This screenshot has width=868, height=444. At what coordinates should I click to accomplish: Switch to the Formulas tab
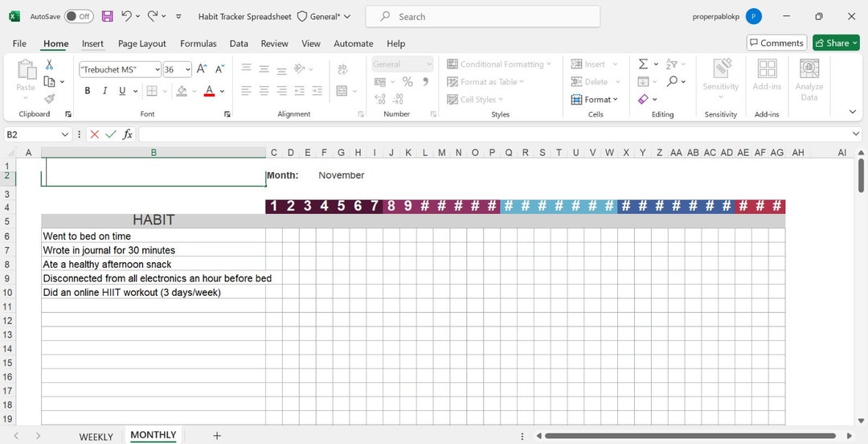(199, 43)
